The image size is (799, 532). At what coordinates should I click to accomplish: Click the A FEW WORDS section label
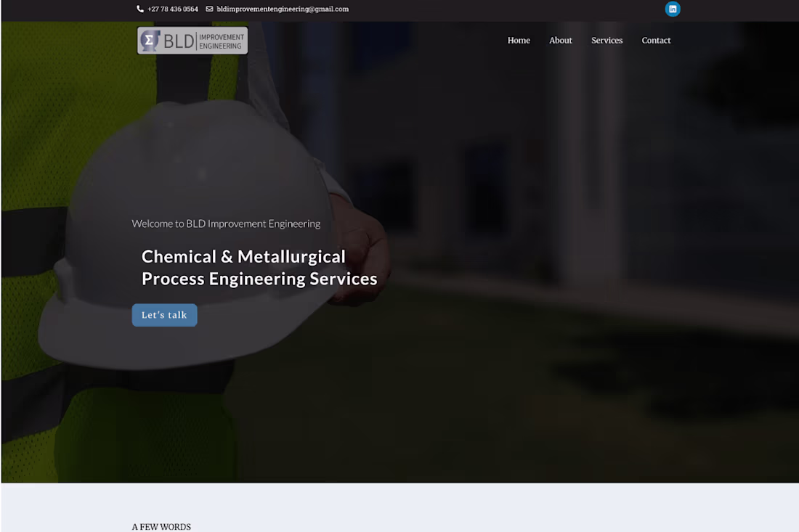pyautogui.click(x=161, y=527)
